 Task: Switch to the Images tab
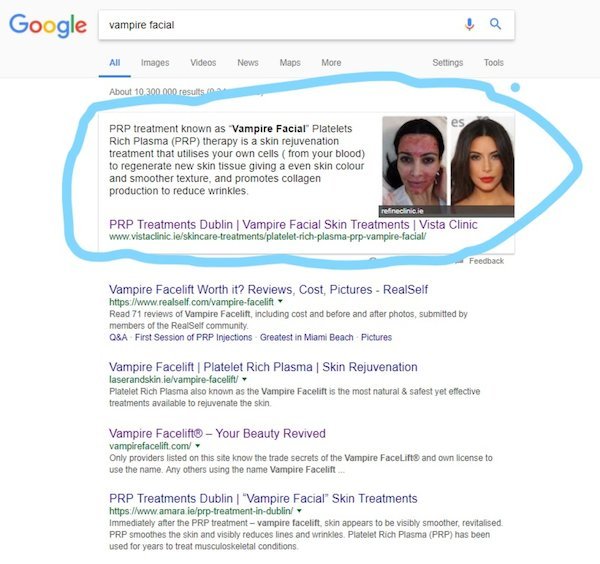pyautogui.click(x=155, y=63)
